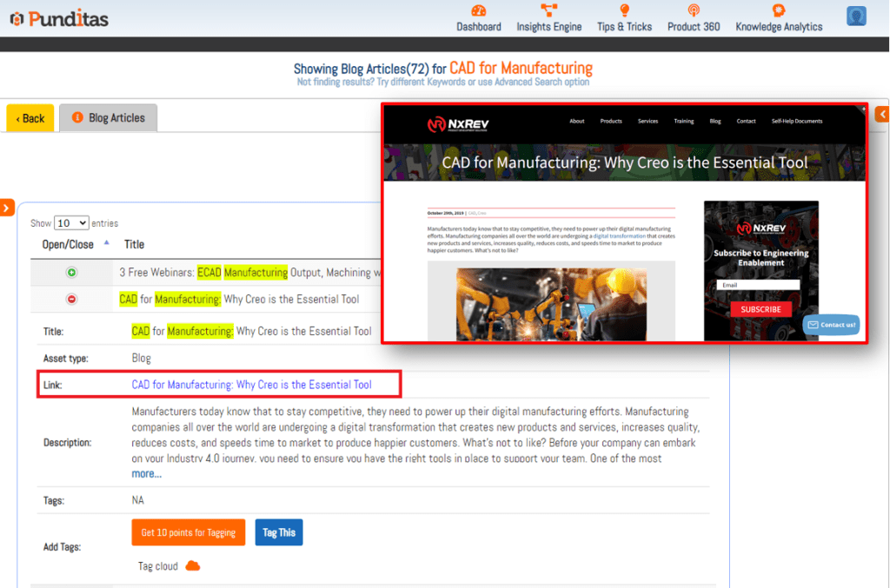Image resolution: width=890 pixels, height=588 pixels.
Task: Expand description with the more link
Action: (x=146, y=474)
